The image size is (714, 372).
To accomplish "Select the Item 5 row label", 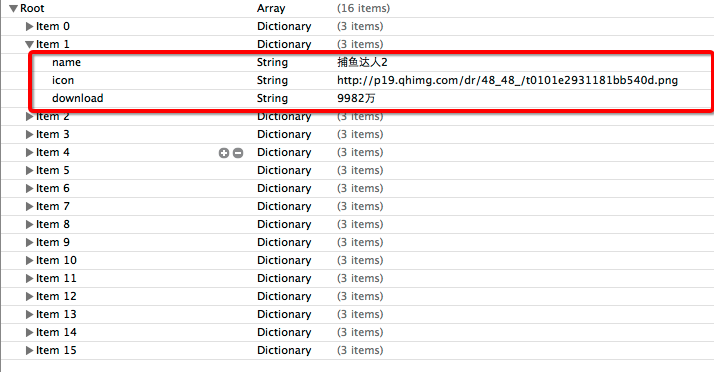I will click(53, 170).
